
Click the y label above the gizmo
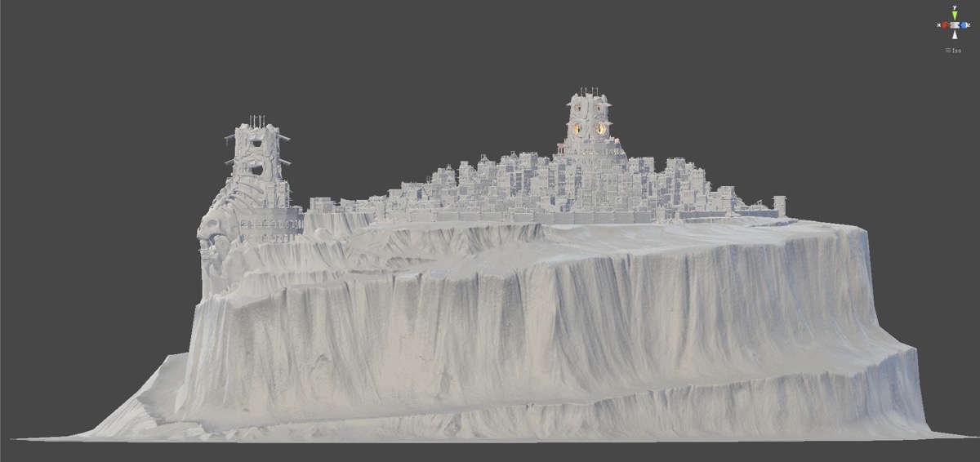[954, 7]
